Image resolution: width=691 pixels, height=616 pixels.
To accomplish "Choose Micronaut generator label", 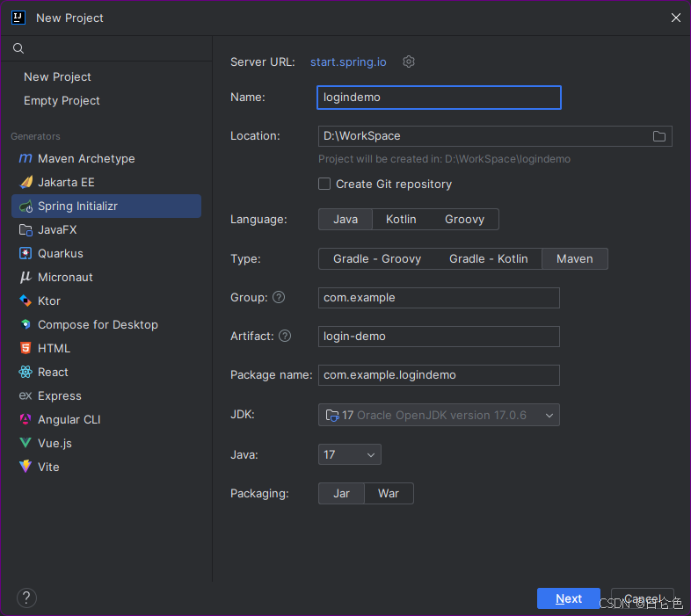I will [65, 278].
